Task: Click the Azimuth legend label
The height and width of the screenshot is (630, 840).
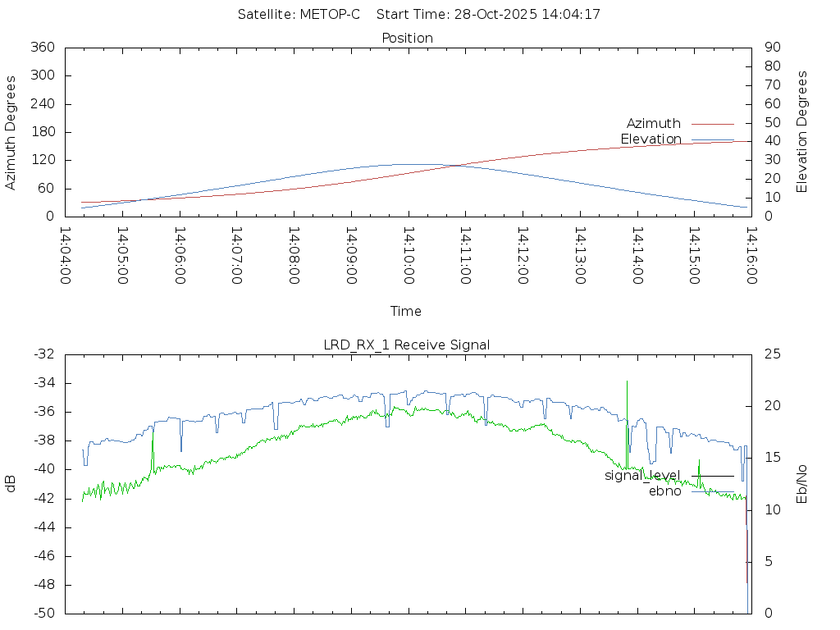Action: pyautogui.click(x=653, y=124)
